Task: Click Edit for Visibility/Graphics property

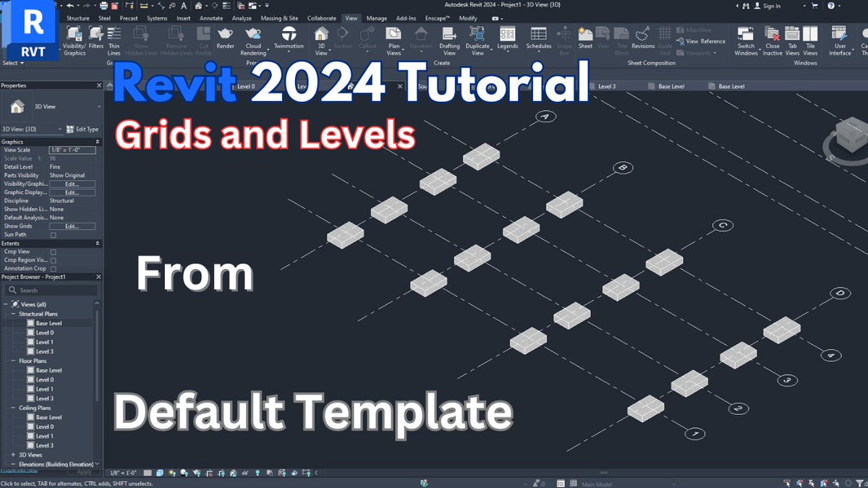Action: [72, 184]
